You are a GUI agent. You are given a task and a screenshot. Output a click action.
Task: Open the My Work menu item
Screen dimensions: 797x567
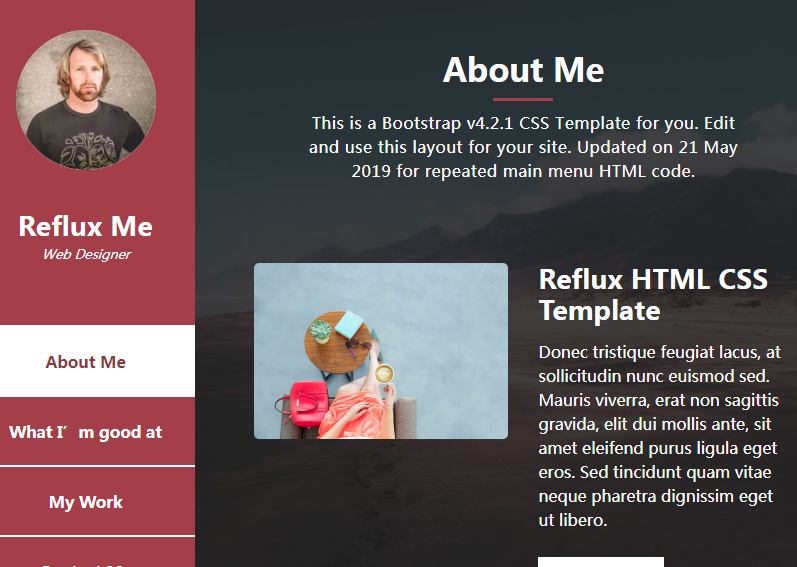pos(97,501)
